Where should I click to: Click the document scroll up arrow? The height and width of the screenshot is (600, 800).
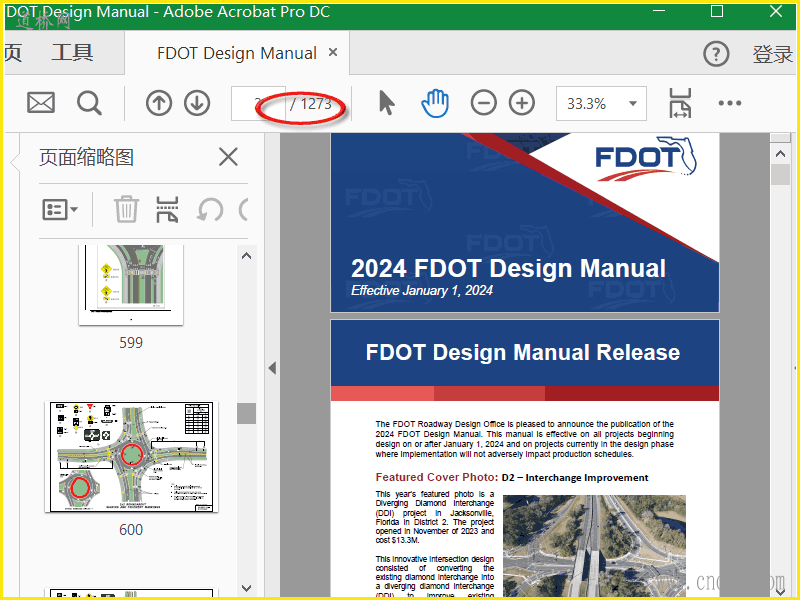pos(780,153)
